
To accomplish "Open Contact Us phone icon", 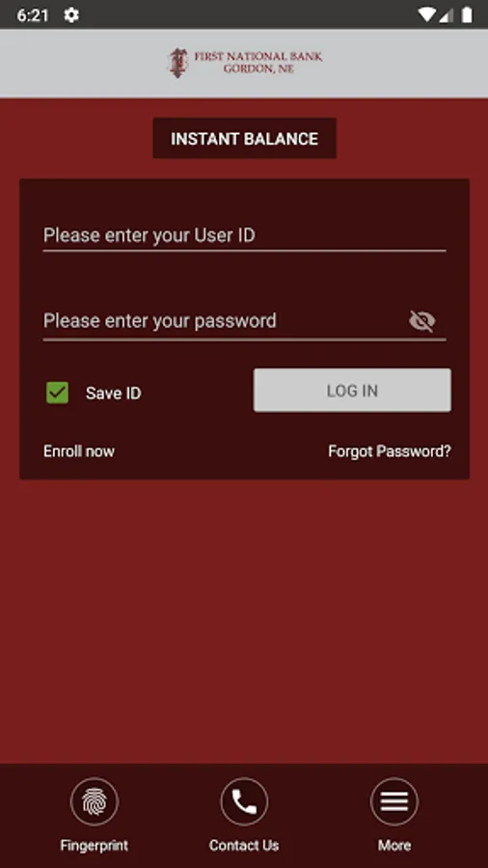I will [244, 801].
